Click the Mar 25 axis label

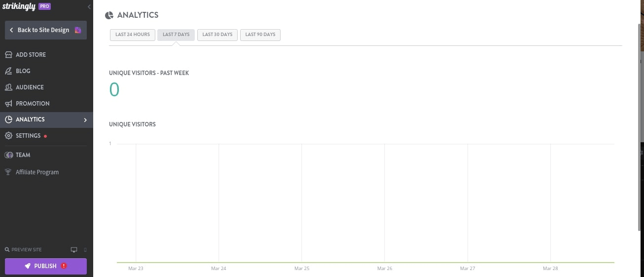coord(302,269)
